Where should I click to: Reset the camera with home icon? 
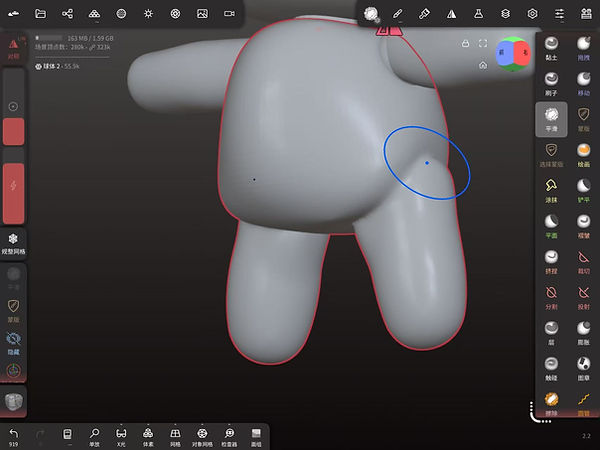pyautogui.click(x=483, y=65)
